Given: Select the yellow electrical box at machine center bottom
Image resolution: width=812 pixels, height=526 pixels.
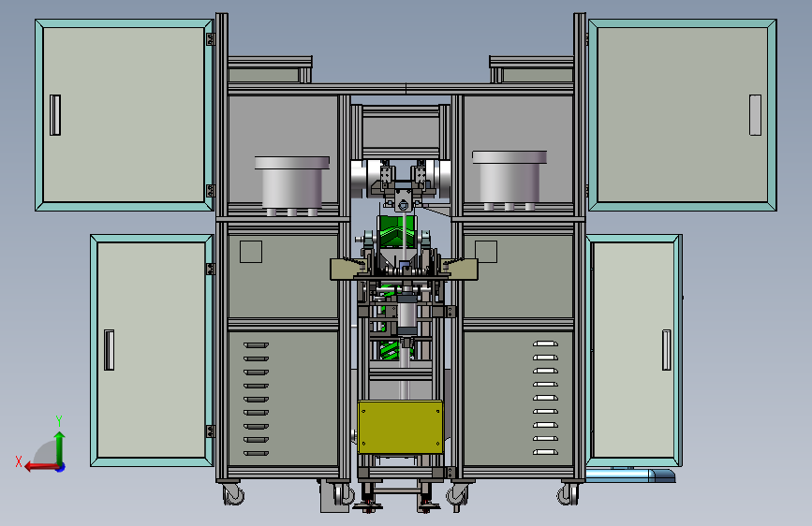Looking at the screenshot, I should (400, 427).
